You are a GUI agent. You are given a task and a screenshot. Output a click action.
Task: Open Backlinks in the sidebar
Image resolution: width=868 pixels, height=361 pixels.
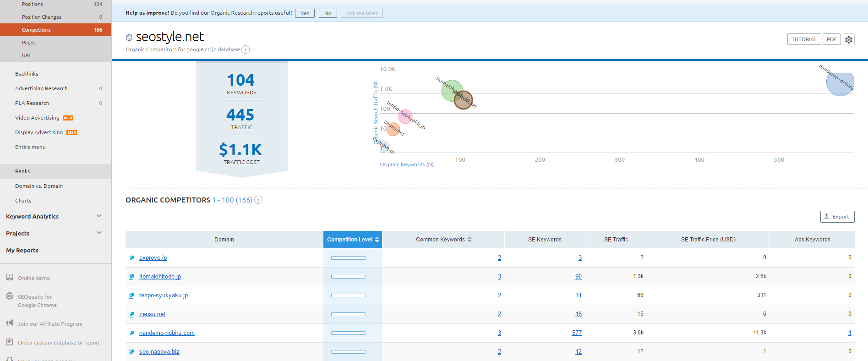27,74
